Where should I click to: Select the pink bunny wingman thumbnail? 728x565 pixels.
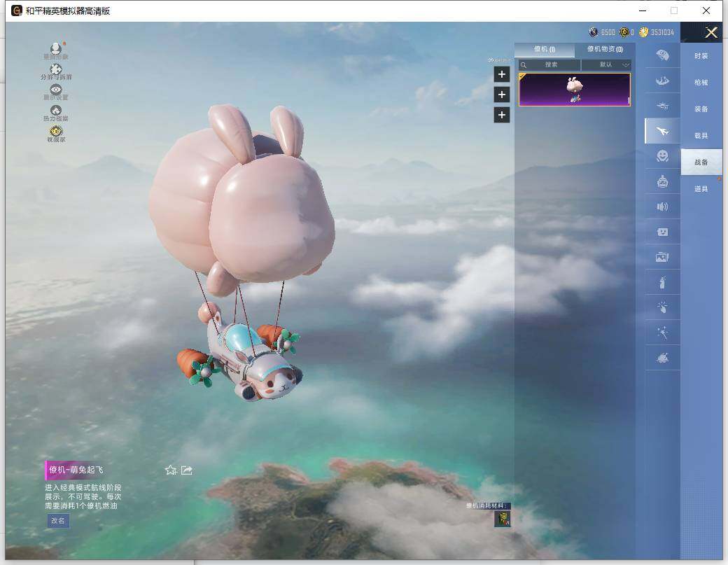pos(574,90)
